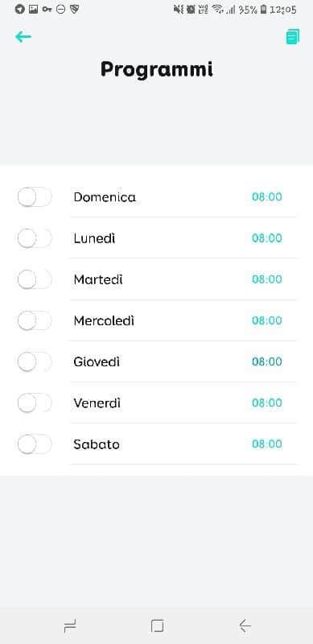
Task: Enable the Lunedì schedule toggle
Action: pos(35,238)
